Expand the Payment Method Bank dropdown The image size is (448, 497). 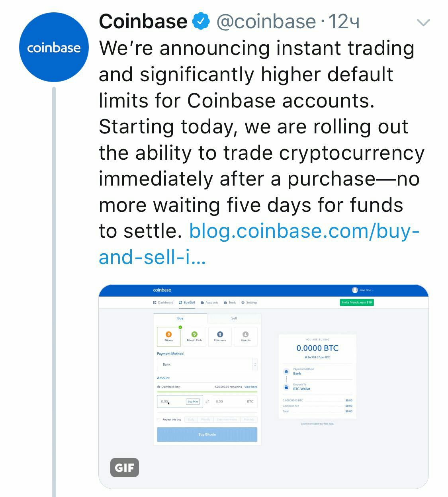(x=207, y=364)
